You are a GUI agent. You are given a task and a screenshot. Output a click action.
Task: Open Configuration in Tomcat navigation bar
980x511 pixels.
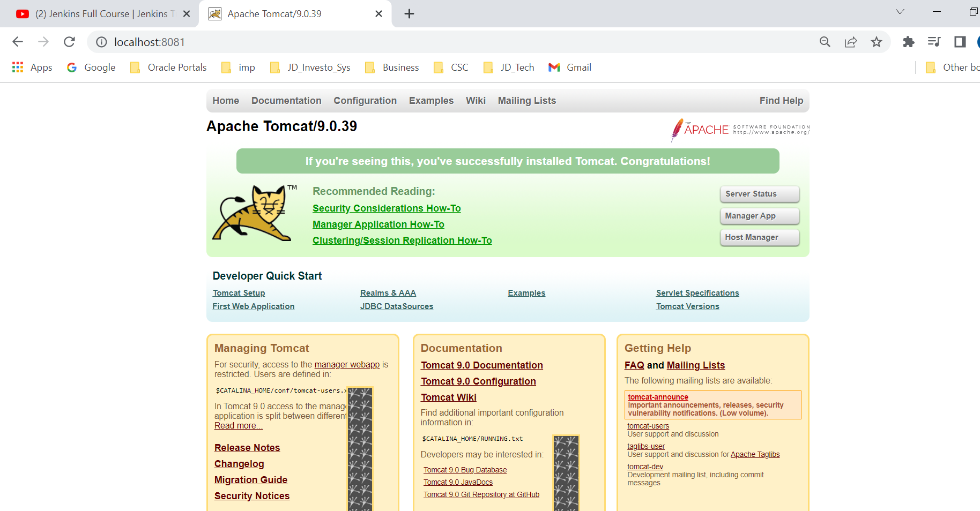[x=365, y=101]
